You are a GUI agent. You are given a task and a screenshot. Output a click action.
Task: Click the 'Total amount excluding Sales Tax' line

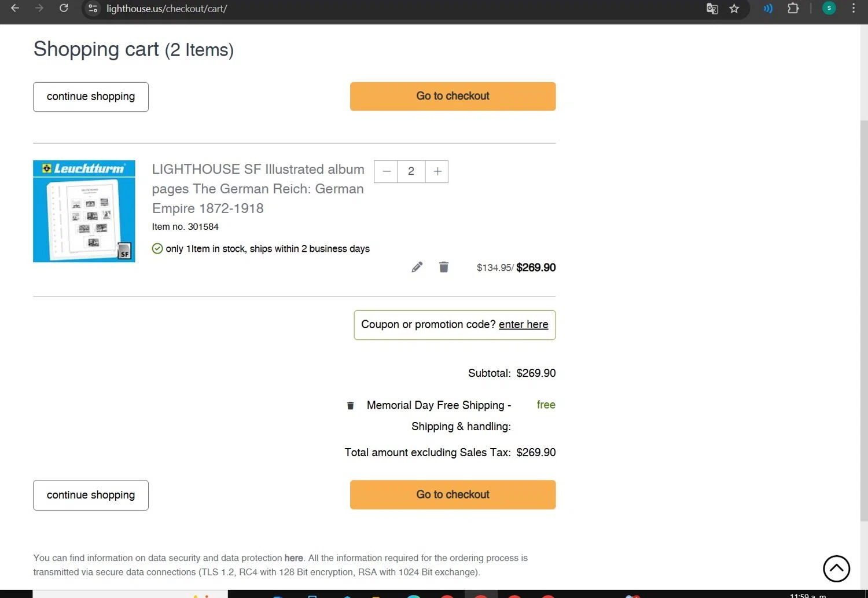point(450,453)
